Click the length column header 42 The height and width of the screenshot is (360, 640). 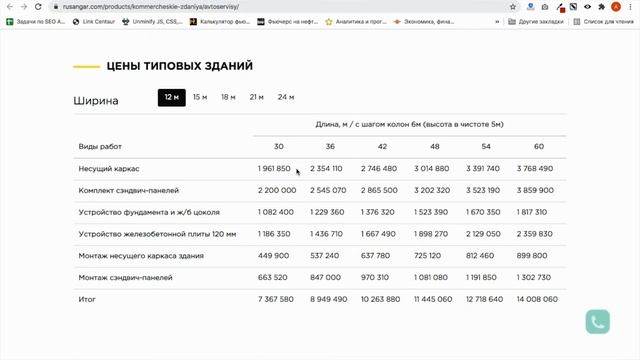[x=382, y=147]
